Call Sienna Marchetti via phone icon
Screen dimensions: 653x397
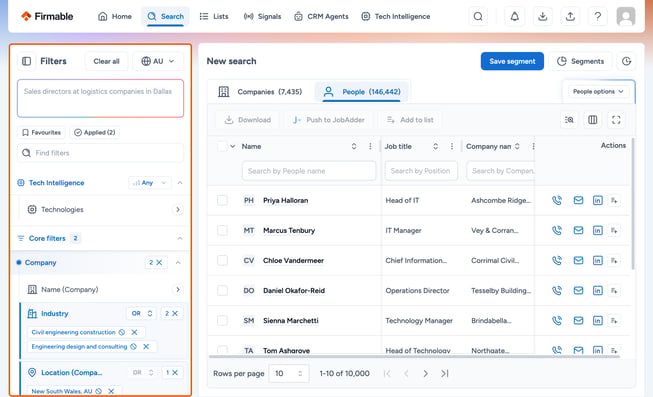pyautogui.click(x=557, y=320)
